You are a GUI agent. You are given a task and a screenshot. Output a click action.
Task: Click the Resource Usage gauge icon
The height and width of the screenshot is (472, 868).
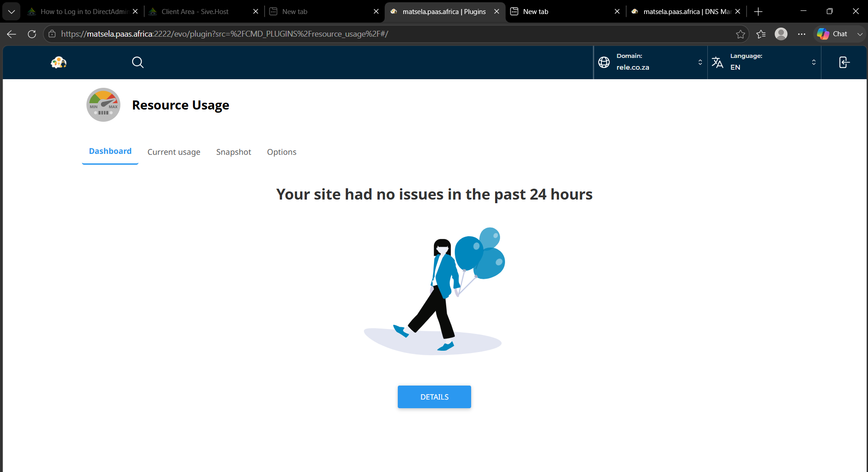coord(103,105)
